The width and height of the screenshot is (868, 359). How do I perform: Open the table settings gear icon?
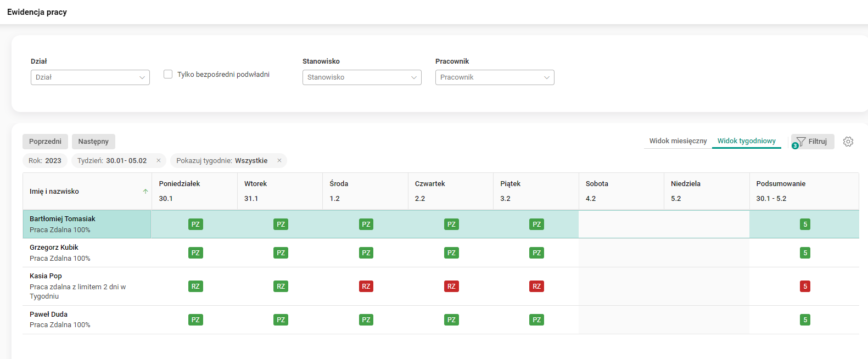[x=848, y=142]
